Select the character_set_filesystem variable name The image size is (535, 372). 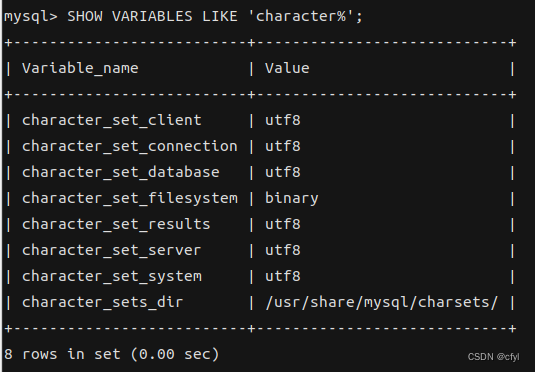point(130,198)
